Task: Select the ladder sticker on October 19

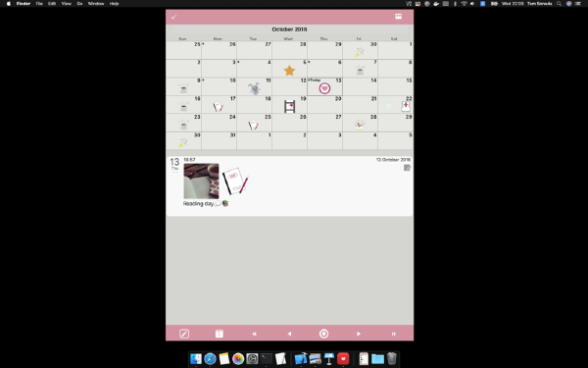Action: tap(289, 106)
